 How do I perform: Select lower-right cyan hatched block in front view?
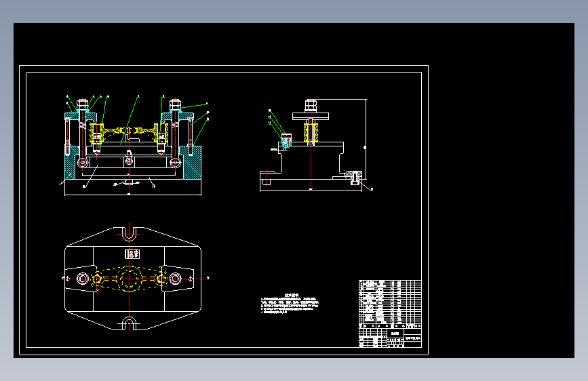click(193, 163)
